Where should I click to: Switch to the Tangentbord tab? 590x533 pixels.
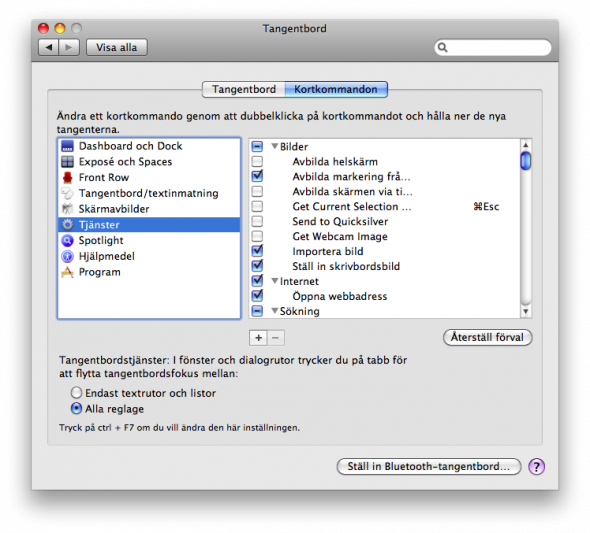pyautogui.click(x=243, y=90)
